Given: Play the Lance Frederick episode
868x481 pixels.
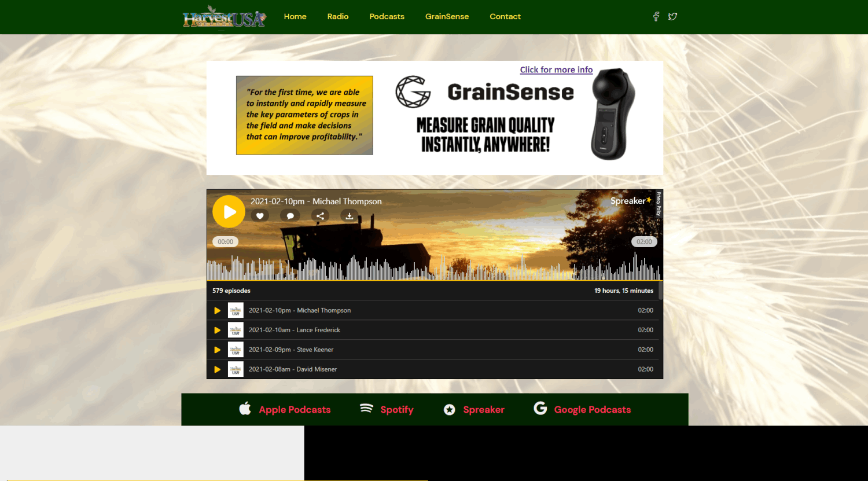Looking at the screenshot, I should [218, 330].
